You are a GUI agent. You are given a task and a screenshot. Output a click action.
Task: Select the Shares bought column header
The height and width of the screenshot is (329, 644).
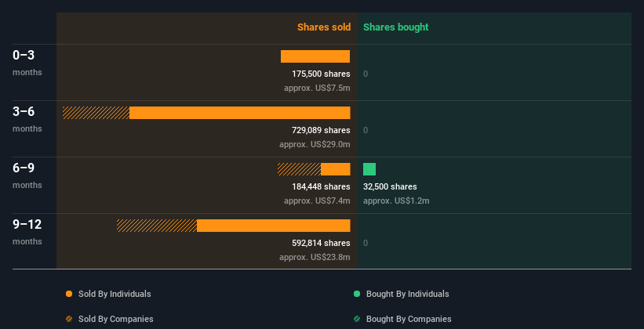click(x=395, y=27)
